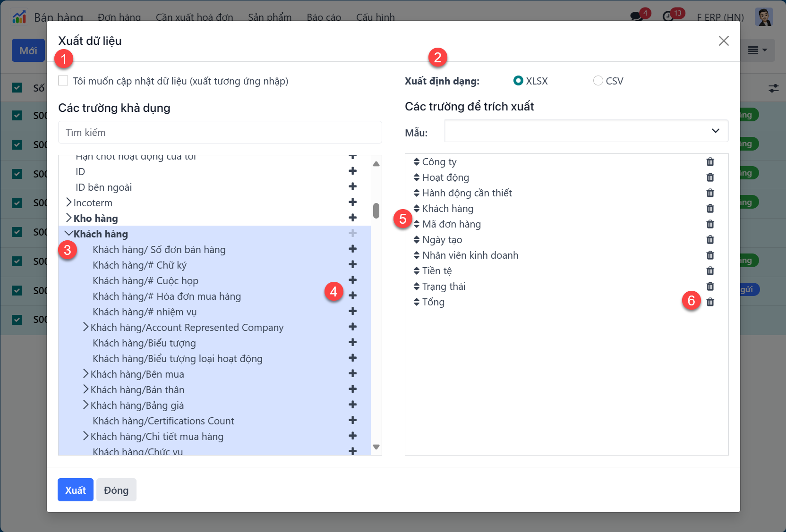
Task: Click the Tìm kiếm search field
Action: pyautogui.click(x=220, y=133)
